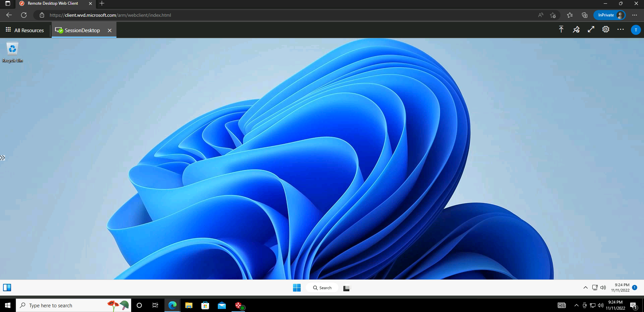Expand the side panel double chevron

pyautogui.click(x=3, y=158)
